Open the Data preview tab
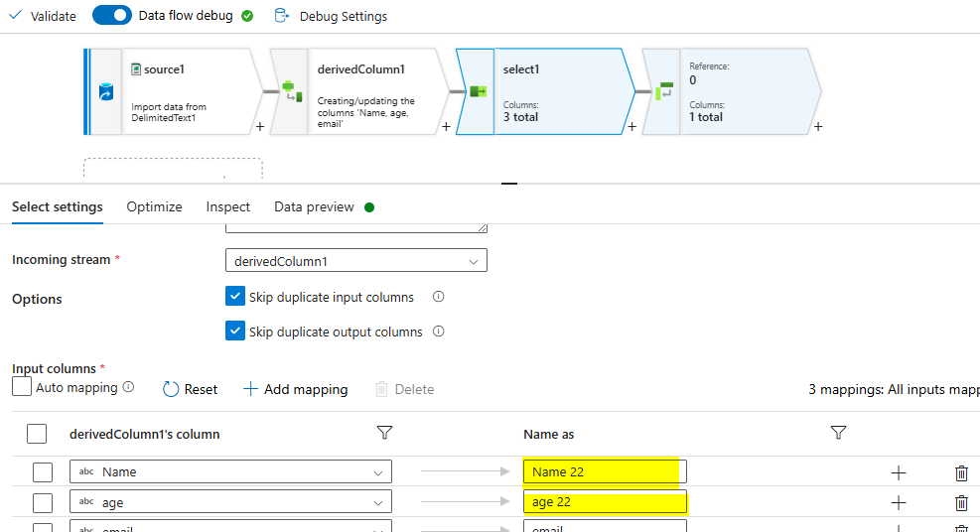 (x=314, y=206)
